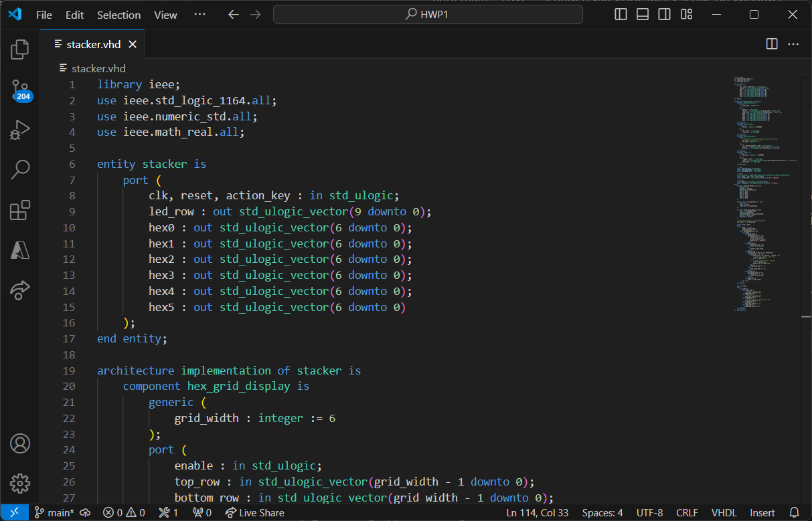The image size is (812, 521).
Task: Toggle the secondary side bar layout icon
Action: click(664, 14)
